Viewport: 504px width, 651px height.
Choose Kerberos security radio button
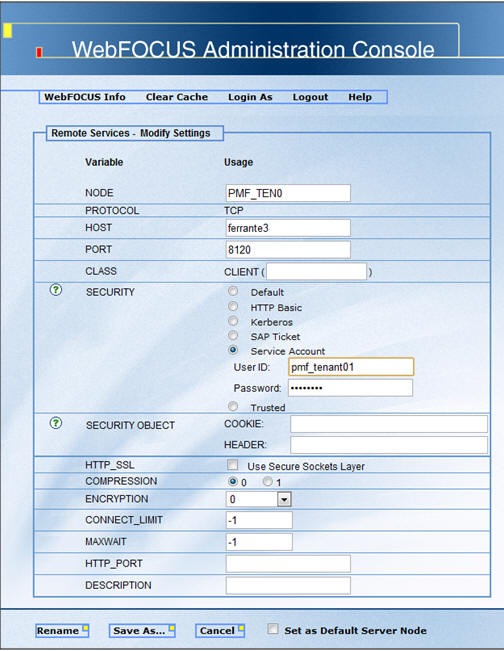pyautogui.click(x=233, y=321)
